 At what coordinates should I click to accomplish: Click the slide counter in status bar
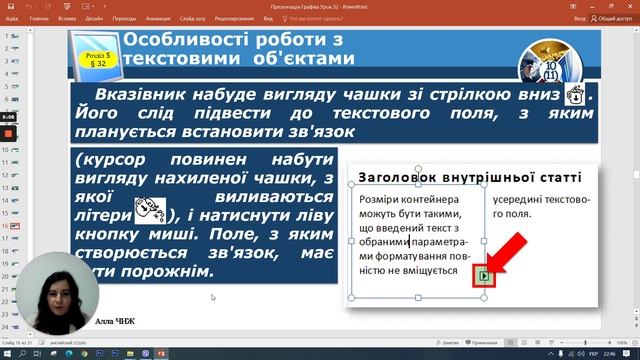(x=18, y=343)
